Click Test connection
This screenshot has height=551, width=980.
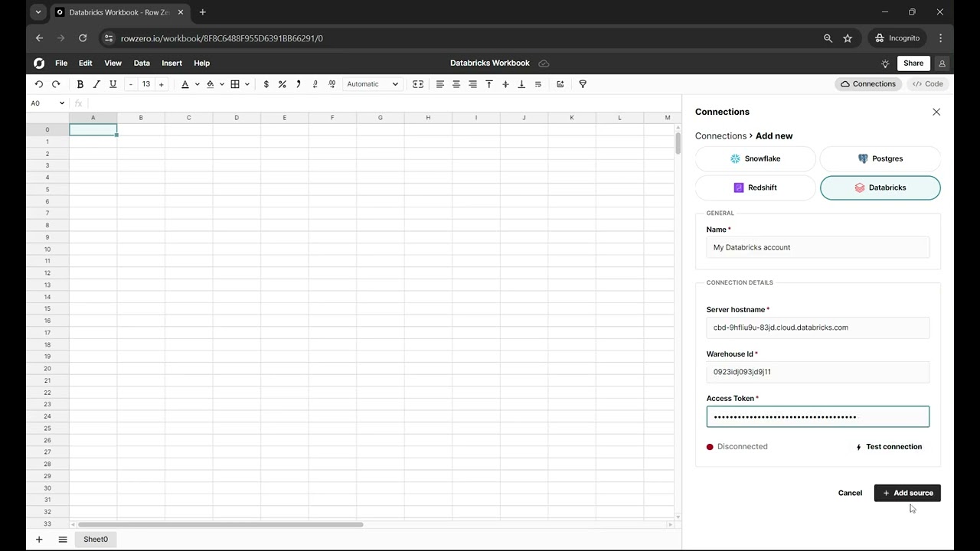[889, 447]
